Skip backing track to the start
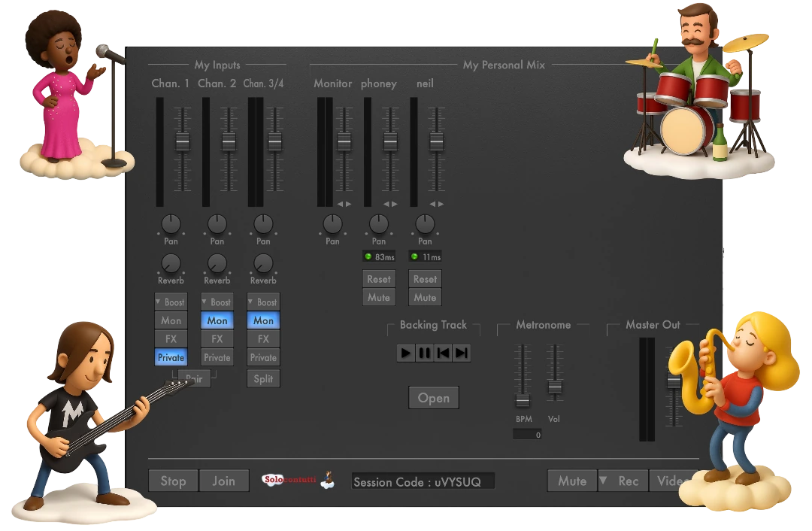The width and height of the screenshot is (812, 531). [444, 353]
